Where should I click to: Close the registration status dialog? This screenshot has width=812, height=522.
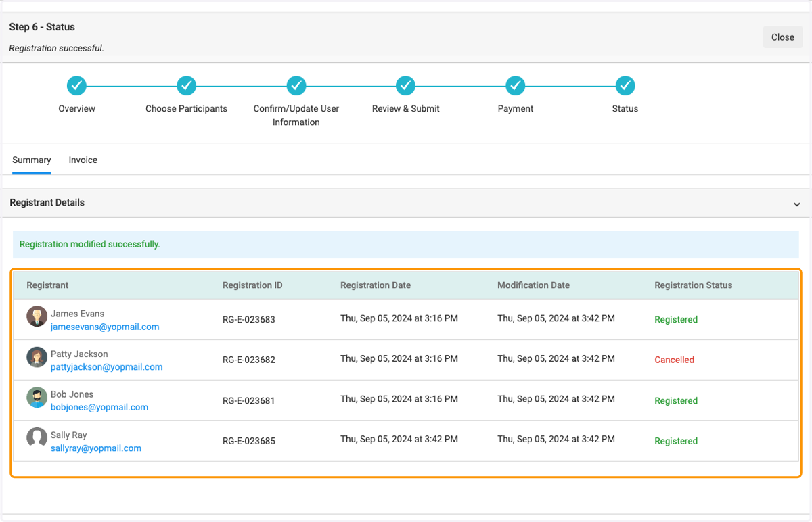pyautogui.click(x=783, y=37)
